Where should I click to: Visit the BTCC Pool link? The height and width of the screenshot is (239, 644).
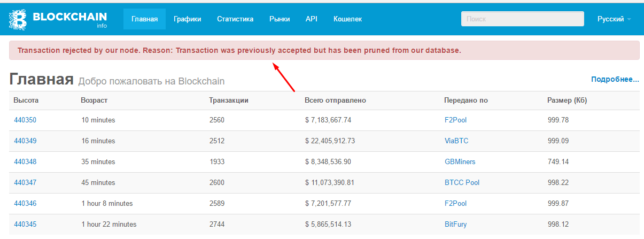(x=462, y=182)
